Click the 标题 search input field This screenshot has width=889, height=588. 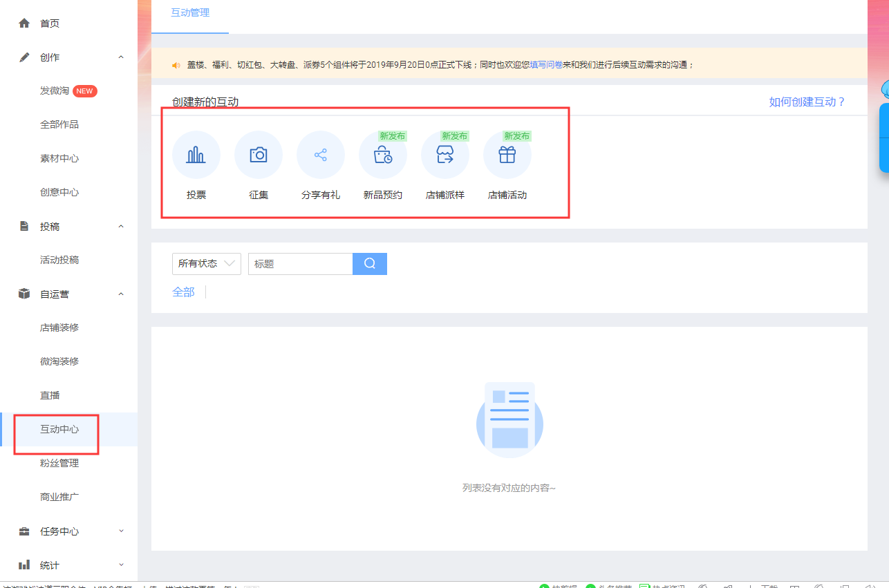click(x=300, y=263)
